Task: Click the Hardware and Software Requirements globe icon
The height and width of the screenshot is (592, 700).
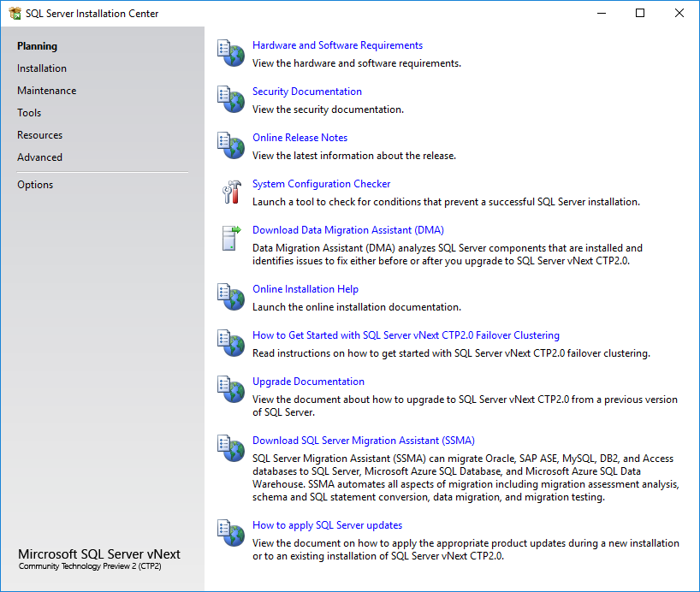Action: [230, 52]
